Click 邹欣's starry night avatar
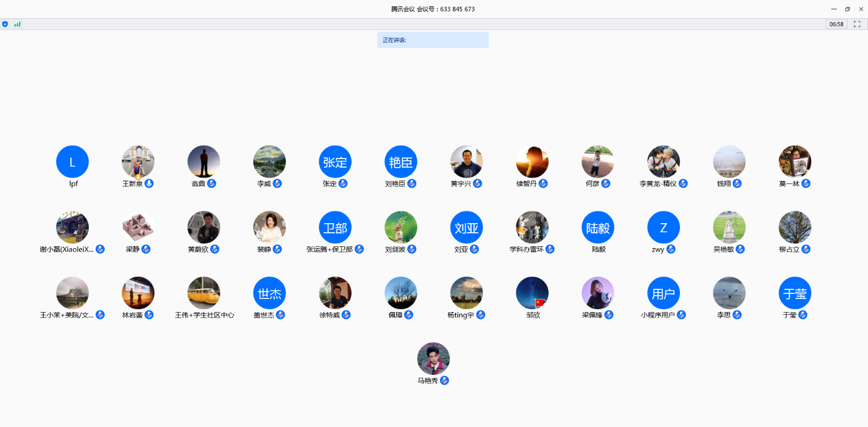Screen dimensions: 868x427 point(532,293)
